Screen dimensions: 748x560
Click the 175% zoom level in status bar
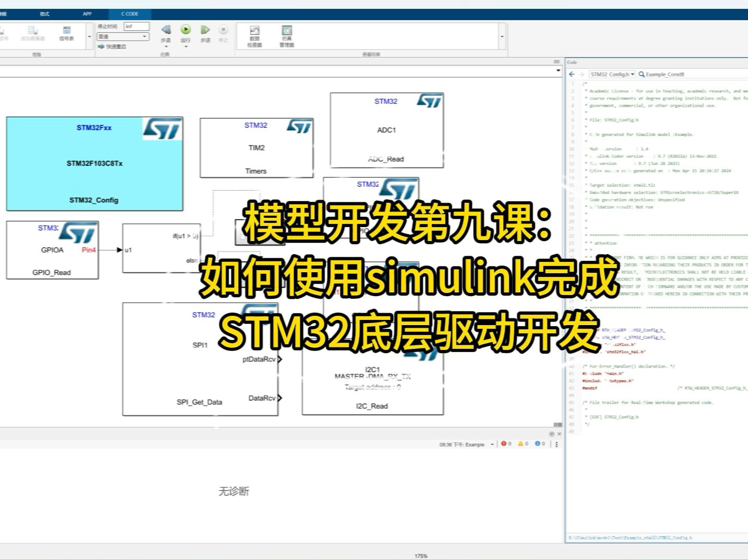pyautogui.click(x=421, y=556)
